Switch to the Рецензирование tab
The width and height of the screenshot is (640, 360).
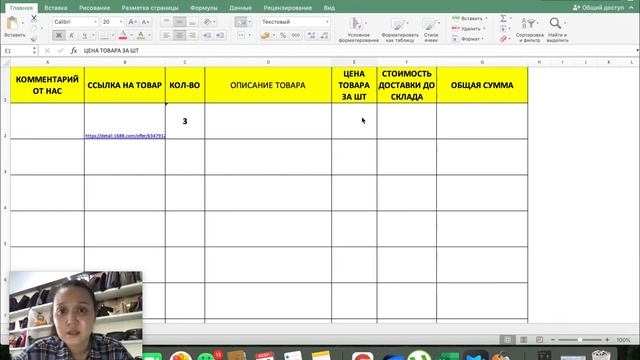(288, 8)
